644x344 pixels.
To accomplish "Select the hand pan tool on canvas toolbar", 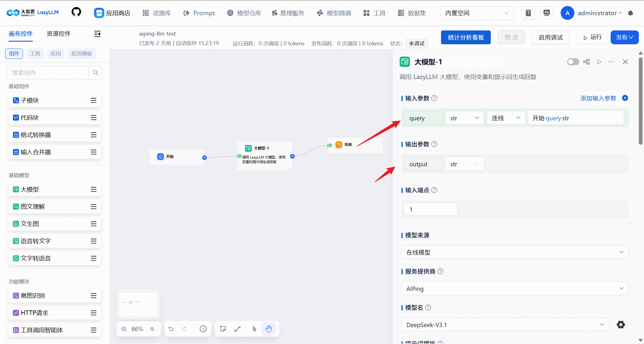I will pyautogui.click(x=269, y=328).
